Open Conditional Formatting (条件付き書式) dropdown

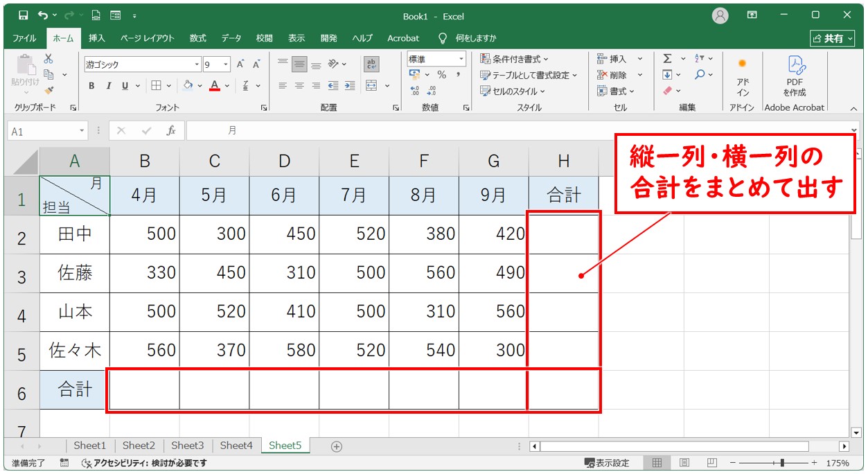tap(514, 59)
